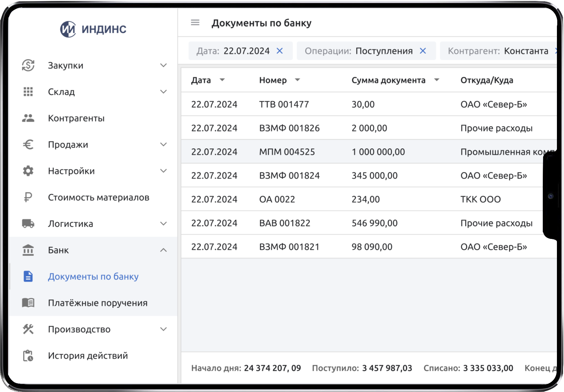This screenshot has width=564, height=392.
Task: Click the Склад warehouse grid icon
Action: [28, 92]
